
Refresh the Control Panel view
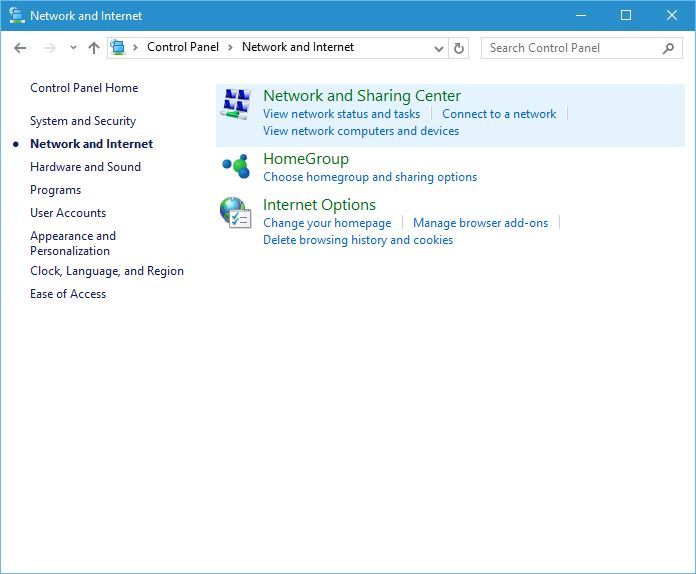[x=459, y=48]
